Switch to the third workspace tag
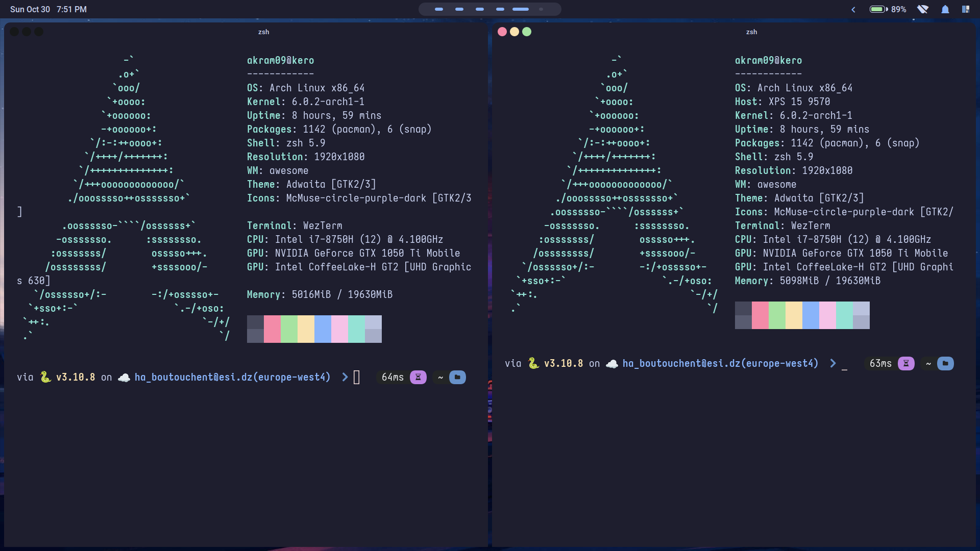Viewport: 980px width, 551px height. click(x=480, y=9)
